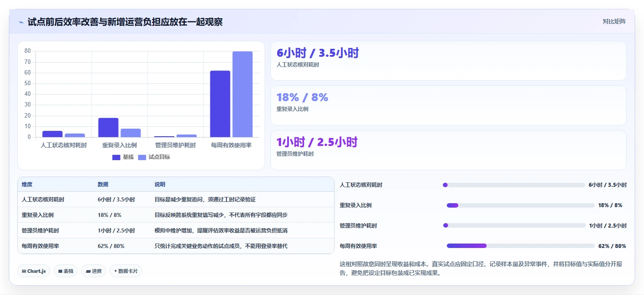Click table cell 管理员维护耗时 in 维度 column

coord(40,231)
